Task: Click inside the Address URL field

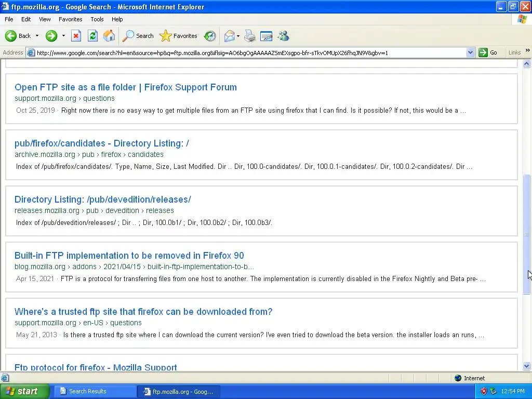Action: pos(250,52)
